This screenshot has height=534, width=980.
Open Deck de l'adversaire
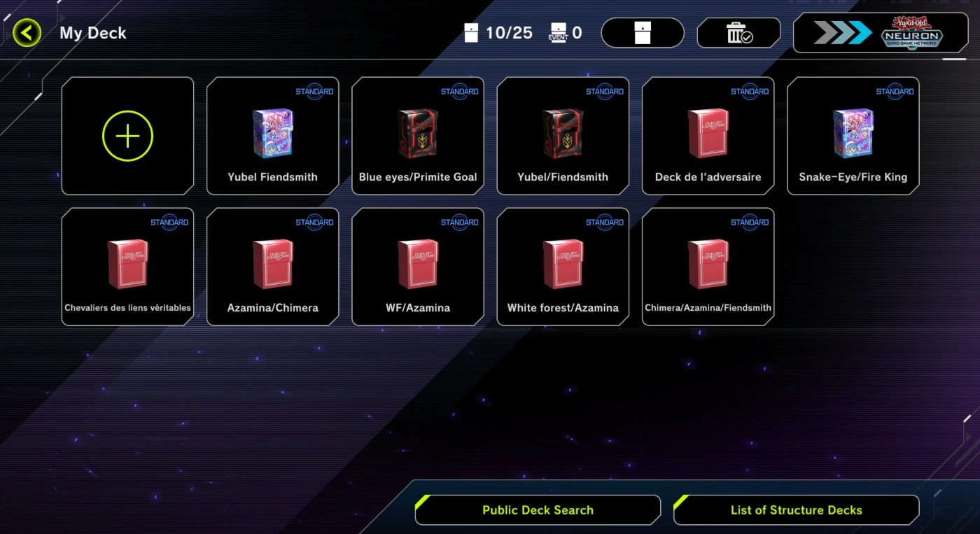point(708,136)
